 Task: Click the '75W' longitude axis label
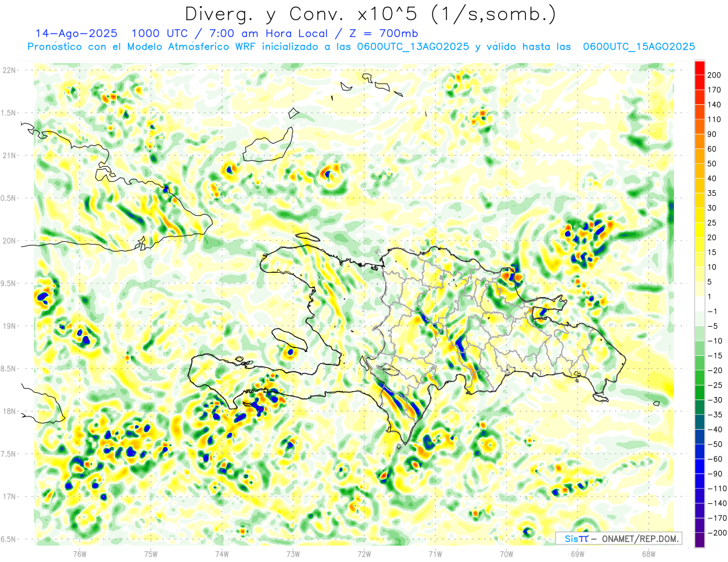pos(151,554)
